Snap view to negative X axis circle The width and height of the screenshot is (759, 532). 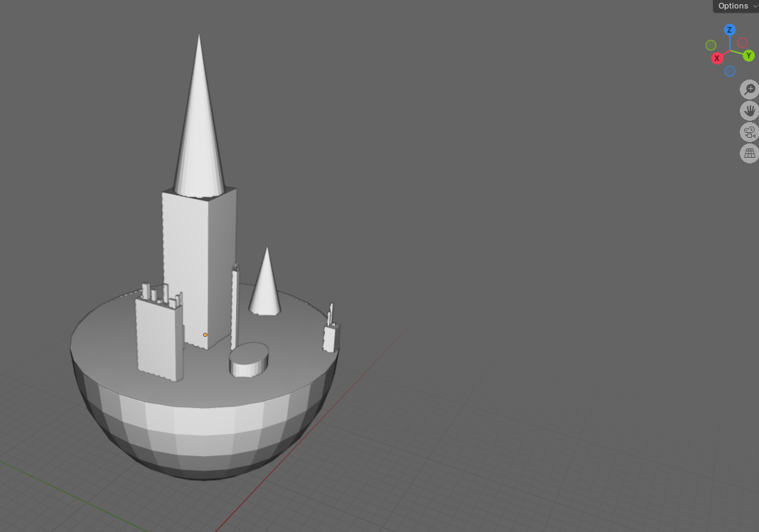742,43
